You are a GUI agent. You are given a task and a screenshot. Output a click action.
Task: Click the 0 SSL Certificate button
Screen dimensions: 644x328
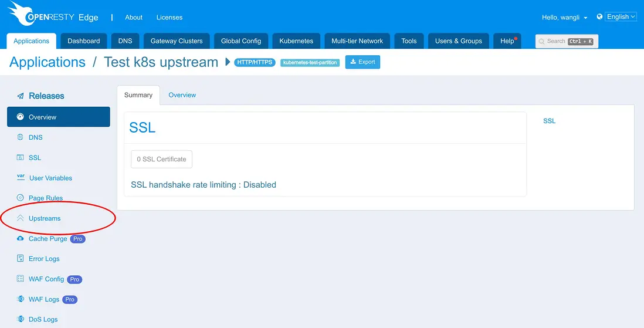[x=161, y=159]
